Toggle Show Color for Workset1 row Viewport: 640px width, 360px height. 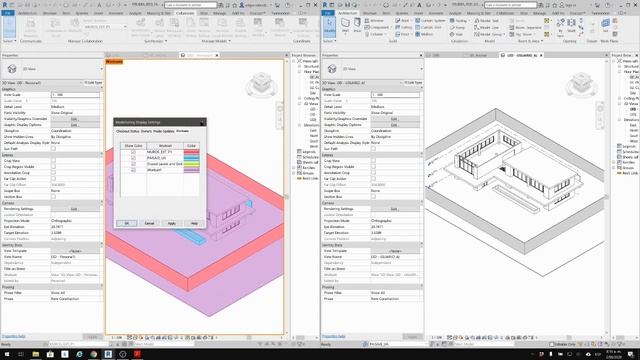pyautogui.click(x=133, y=170)
